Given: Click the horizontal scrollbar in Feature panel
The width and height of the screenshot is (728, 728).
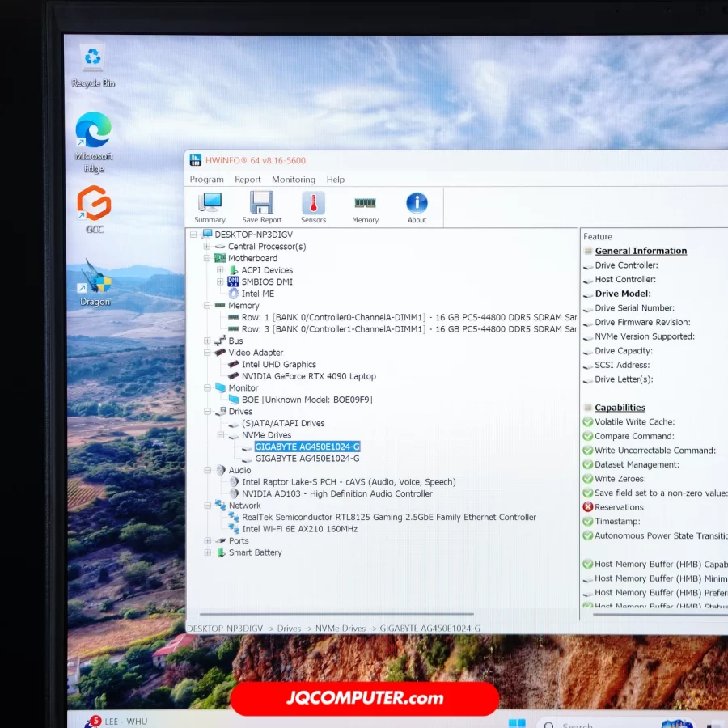Looking at the screenshot, I should [x=655, y=614].
